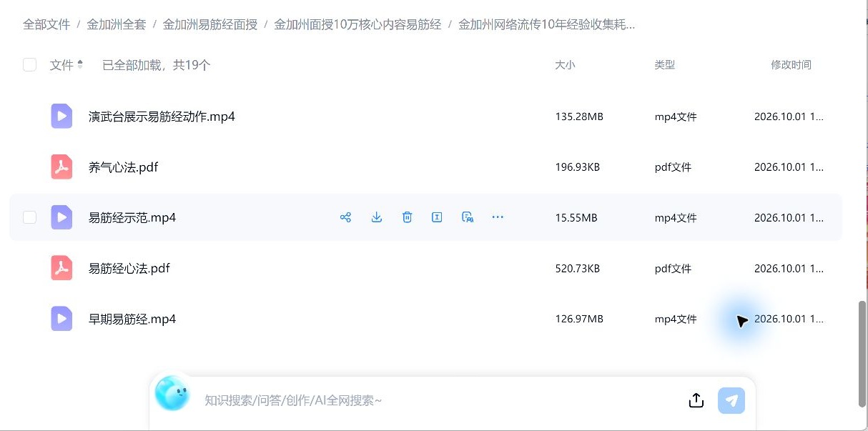Navigate to the 金加洲全套 breadcrumb folder
Viewport: 868px width, 431px height.
click(117, 24)
